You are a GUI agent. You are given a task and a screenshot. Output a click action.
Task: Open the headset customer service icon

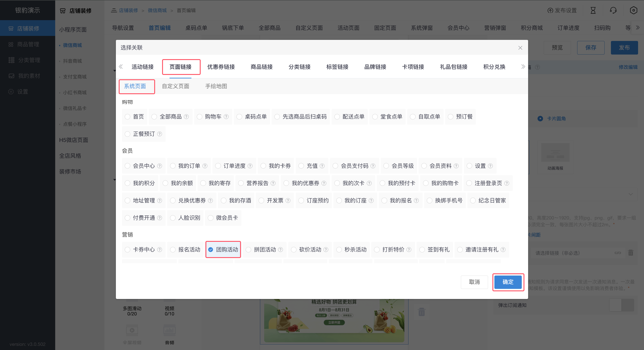point(613,11)
